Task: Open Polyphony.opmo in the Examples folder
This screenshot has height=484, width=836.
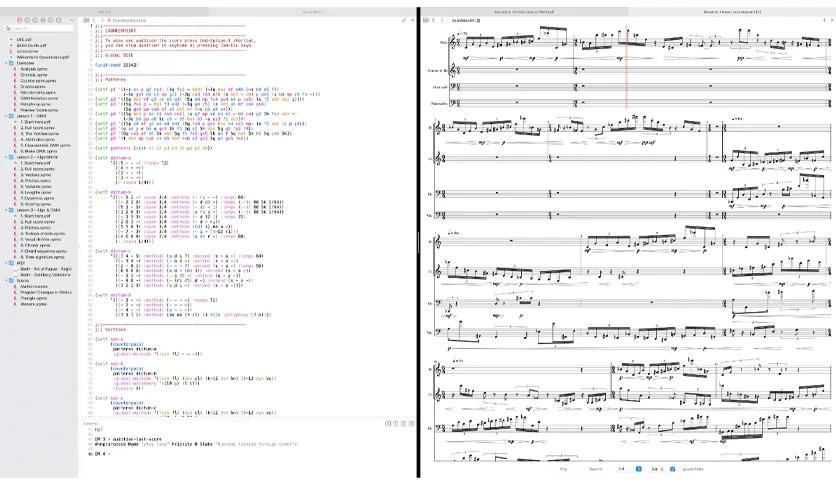Action: coord(35,104)
